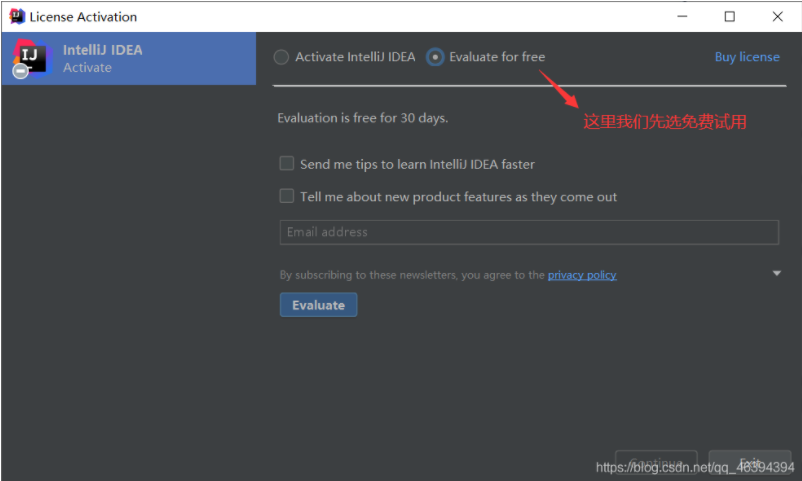Click the License Activation title bar icon

coord(17,16)
